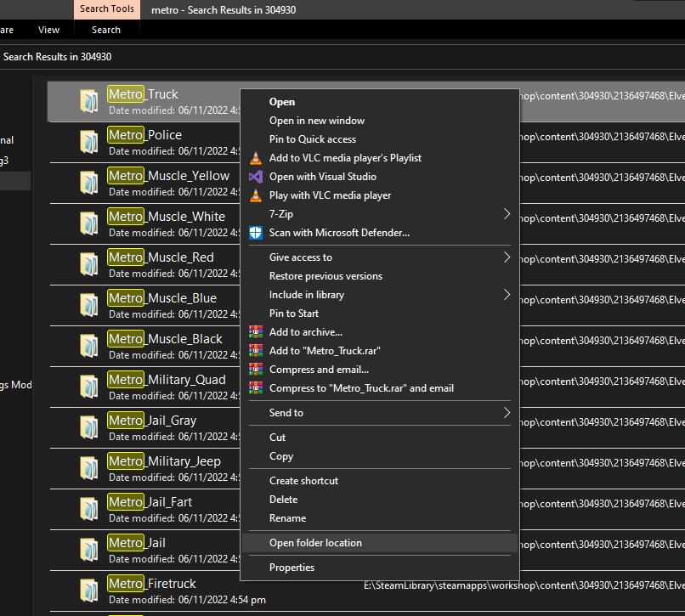Click the Metro_Muscle_Blue folder icon

coord(89,305)
